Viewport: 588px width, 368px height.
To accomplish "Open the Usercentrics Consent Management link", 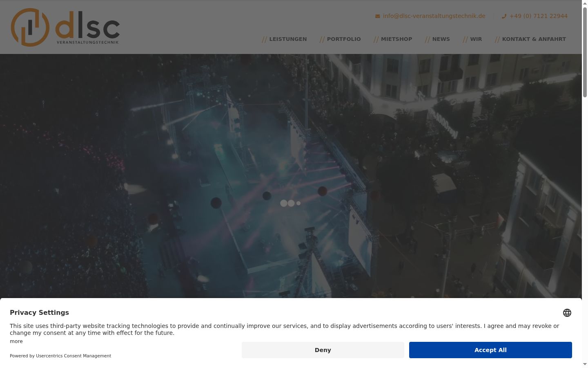I will click(73, 356).
